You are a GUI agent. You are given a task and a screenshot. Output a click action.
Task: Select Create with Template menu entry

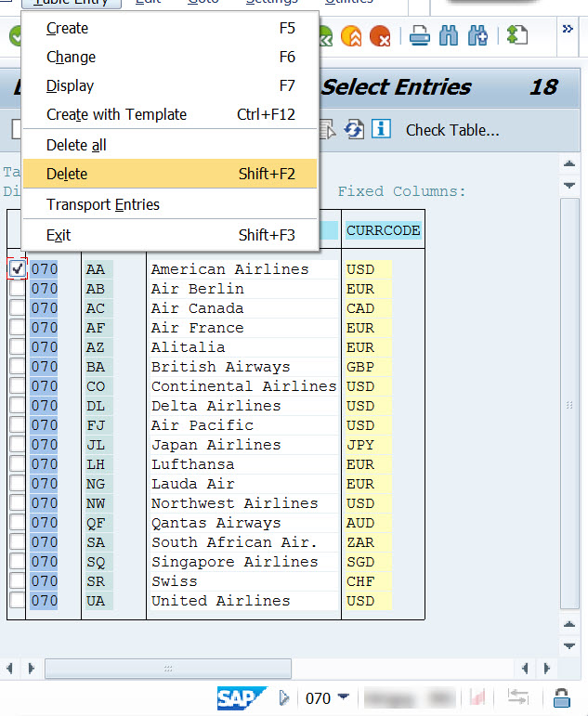point(116,114)
